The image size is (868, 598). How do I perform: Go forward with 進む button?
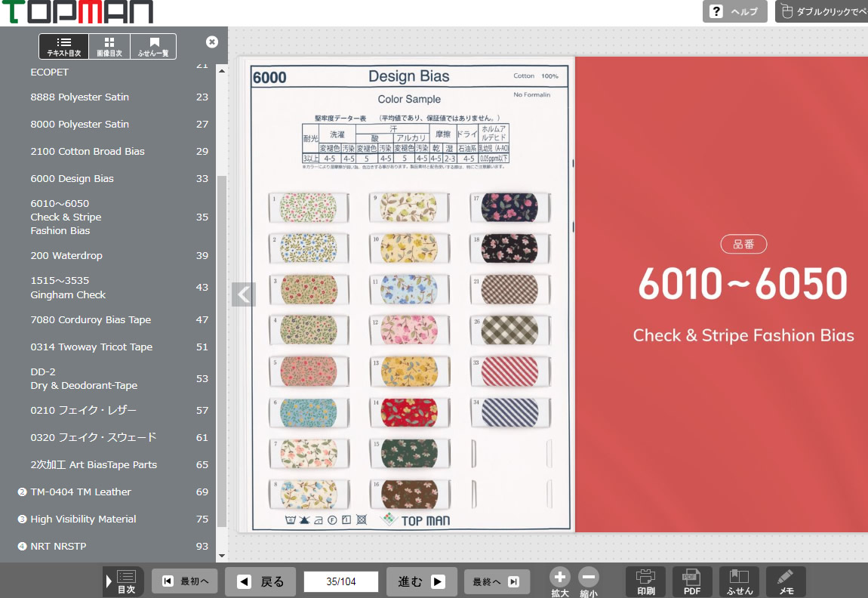click(x=421, y=581)
